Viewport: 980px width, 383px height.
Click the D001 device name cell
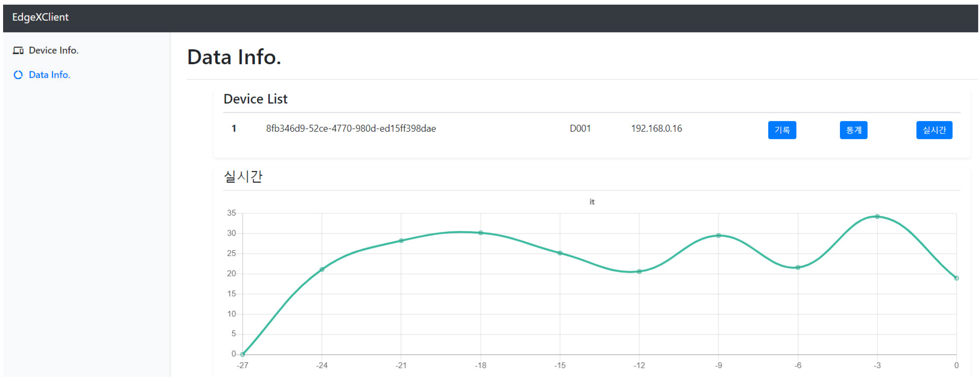pos(580,128)
